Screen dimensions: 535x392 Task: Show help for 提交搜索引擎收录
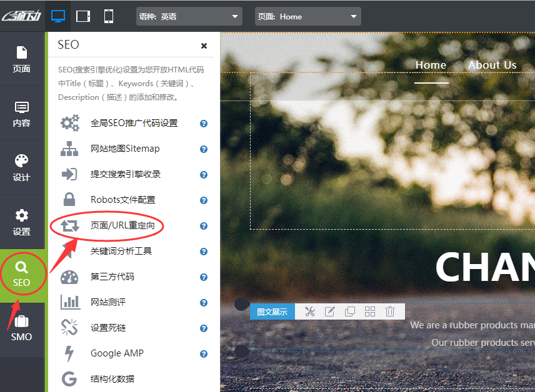coord(203,175)
